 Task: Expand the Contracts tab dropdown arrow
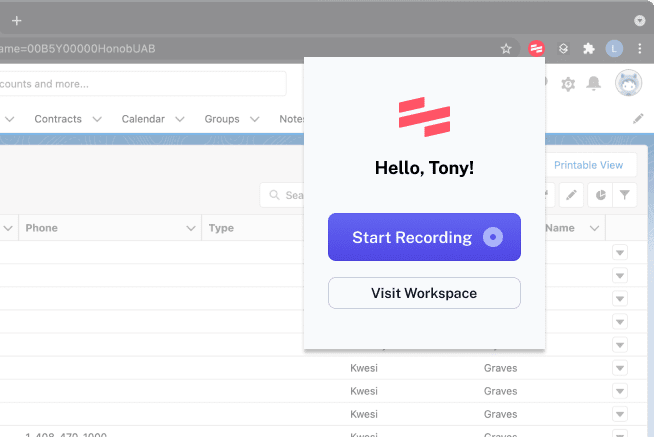pyautogui.click(x=97, y=119)
